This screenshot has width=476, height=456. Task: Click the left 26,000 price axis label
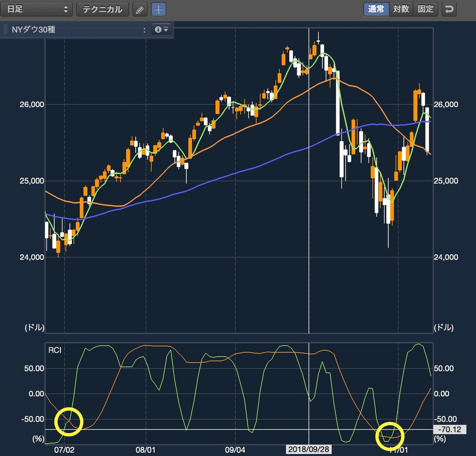pyautogui.click(x=32, y=105)
